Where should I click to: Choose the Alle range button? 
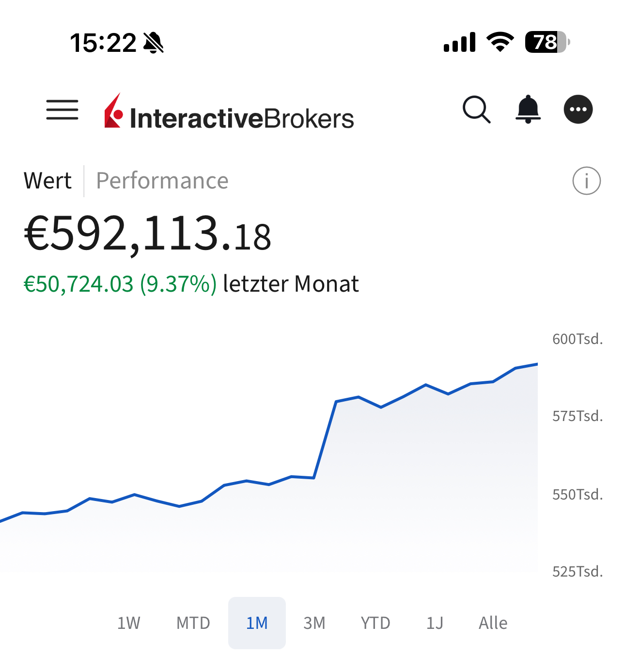coord(493,623)
